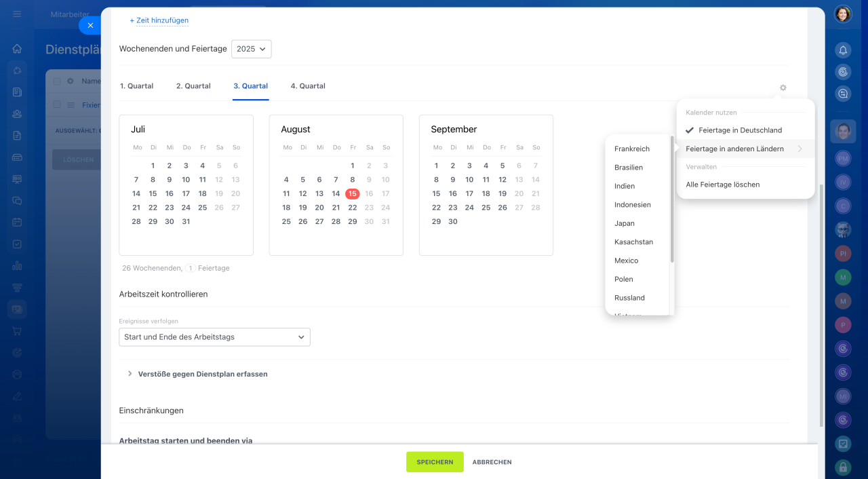Open the 2025 year dropdown
This screenshot has height=479, width=868.
(x=251, y=49)
